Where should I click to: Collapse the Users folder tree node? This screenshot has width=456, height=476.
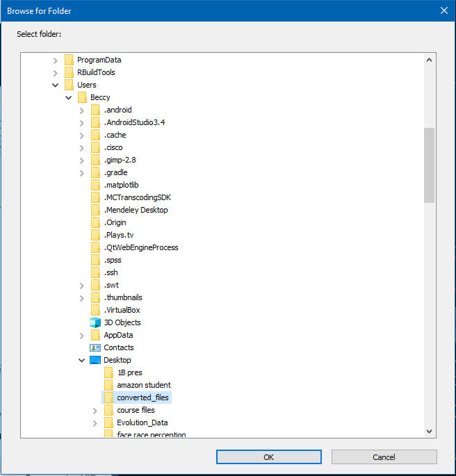pyautogui.click(x=56, y=85)
